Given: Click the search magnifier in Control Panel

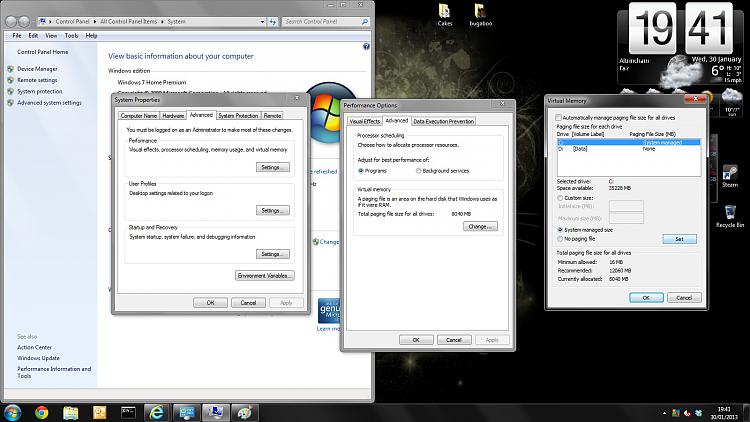Looking at the screenshot, I should (365, 22).
